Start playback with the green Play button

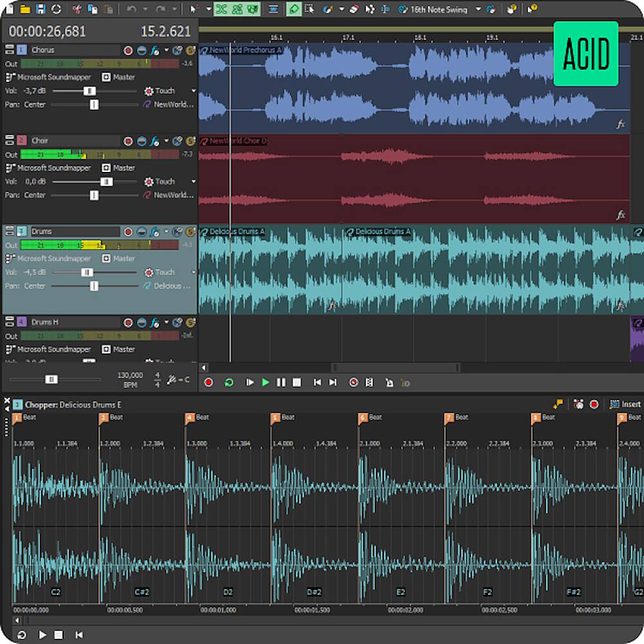[x=265, y=383]
